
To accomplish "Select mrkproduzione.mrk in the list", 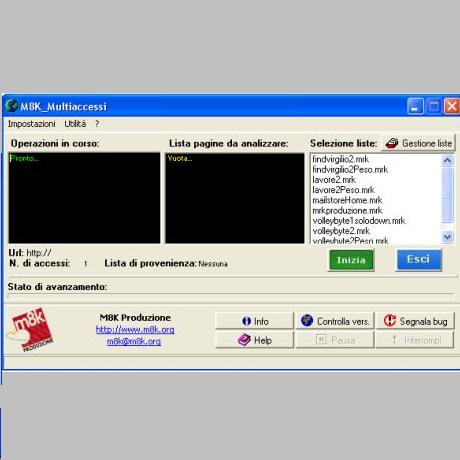I will [347, 211].
